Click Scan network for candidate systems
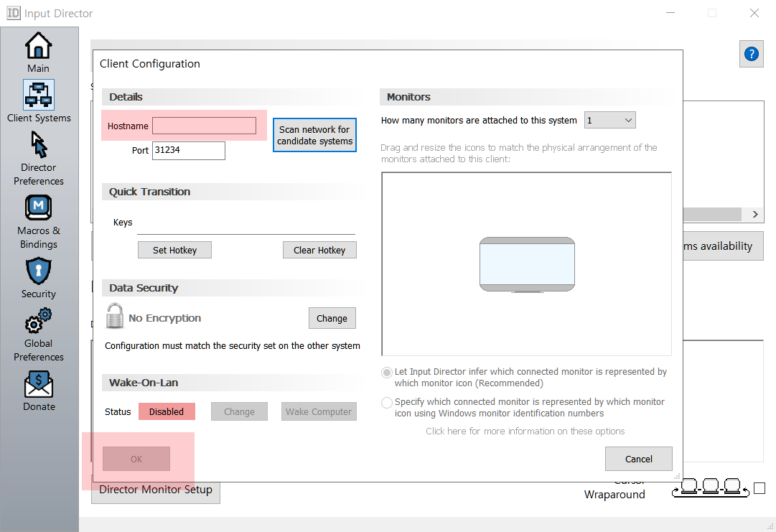This screenshot has height=532, width=776. [314, 135]
